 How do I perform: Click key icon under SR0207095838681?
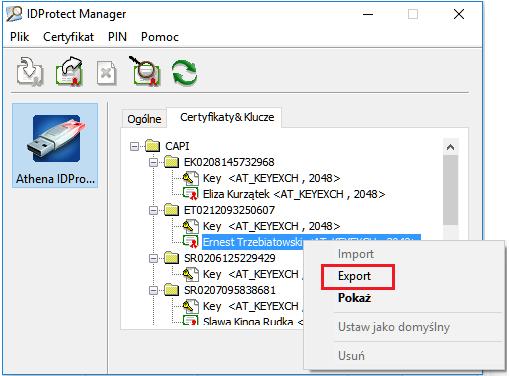[x=191, y=306]
